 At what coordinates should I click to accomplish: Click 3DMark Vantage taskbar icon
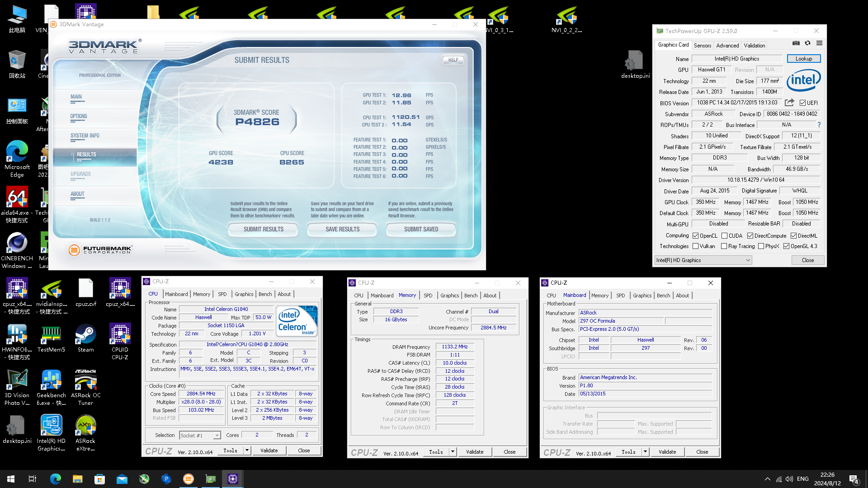pyautogui.click(x=189, y=479)
